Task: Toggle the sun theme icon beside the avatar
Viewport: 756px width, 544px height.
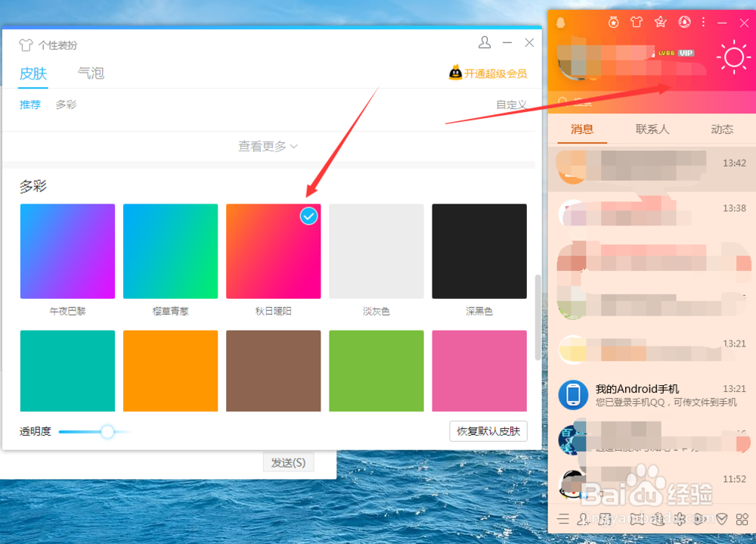Action: [x=733, y=57]
